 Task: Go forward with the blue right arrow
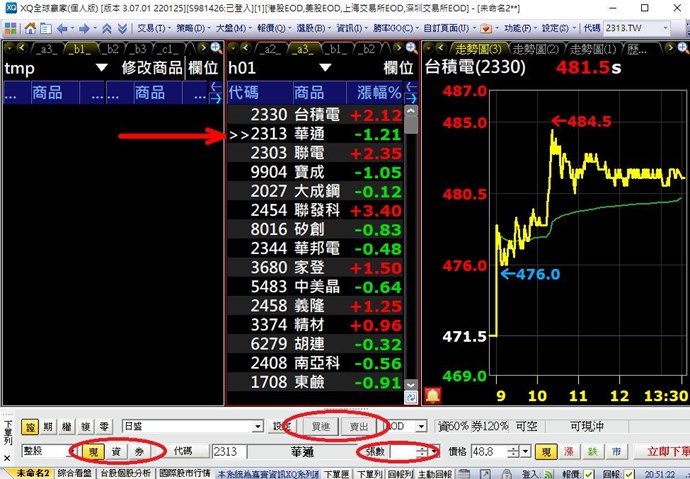tap(84, 29)
